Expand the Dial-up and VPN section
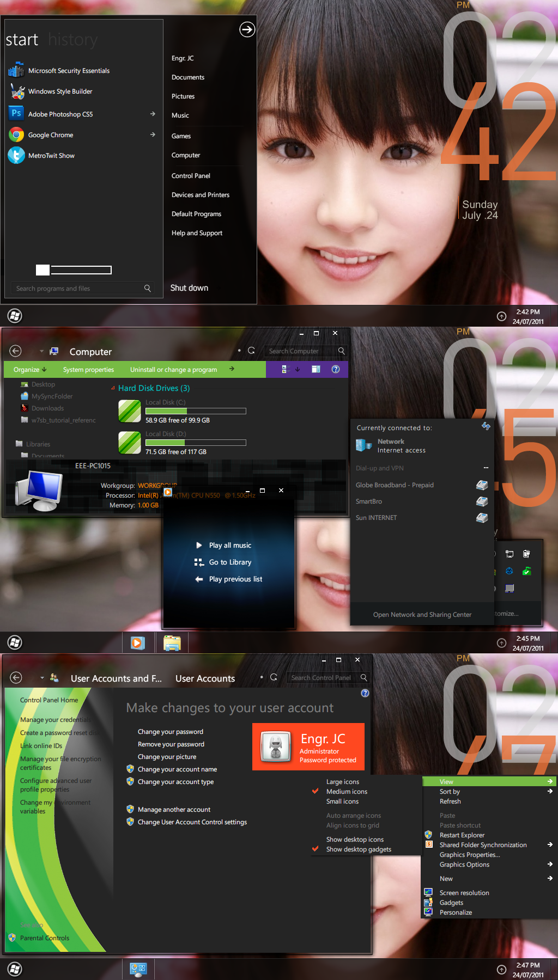This screenshot has width=558, height=980. pyautogui.click(x=486, y=468)
